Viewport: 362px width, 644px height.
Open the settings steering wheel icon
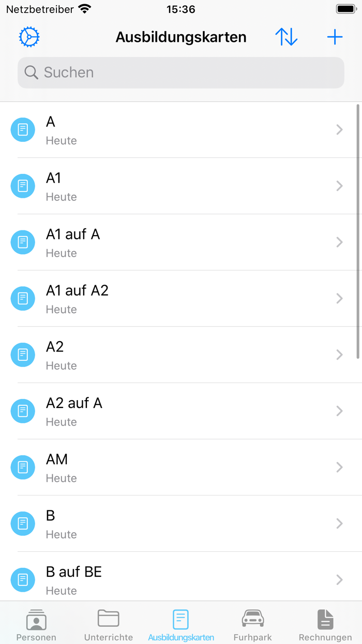pos(29,37)
